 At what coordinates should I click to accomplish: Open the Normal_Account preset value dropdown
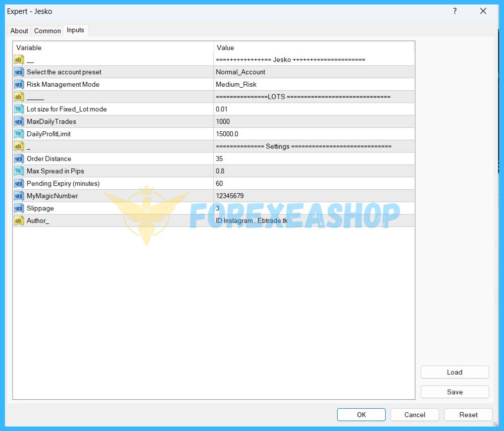314,72
